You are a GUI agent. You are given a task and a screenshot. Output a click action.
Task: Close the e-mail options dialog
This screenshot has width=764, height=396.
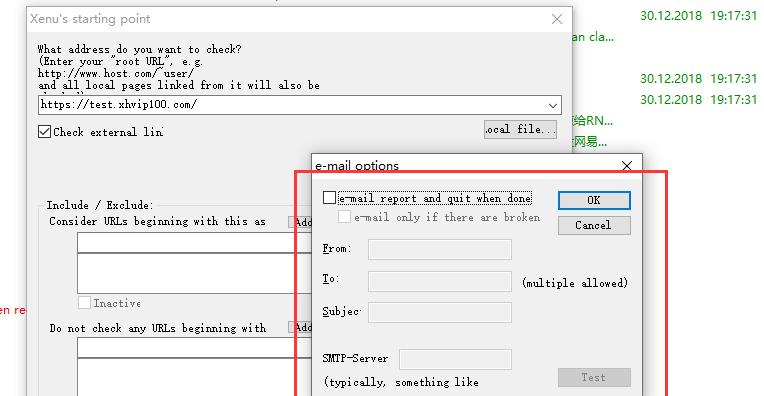pyautogui.click(x=627, y=166)
